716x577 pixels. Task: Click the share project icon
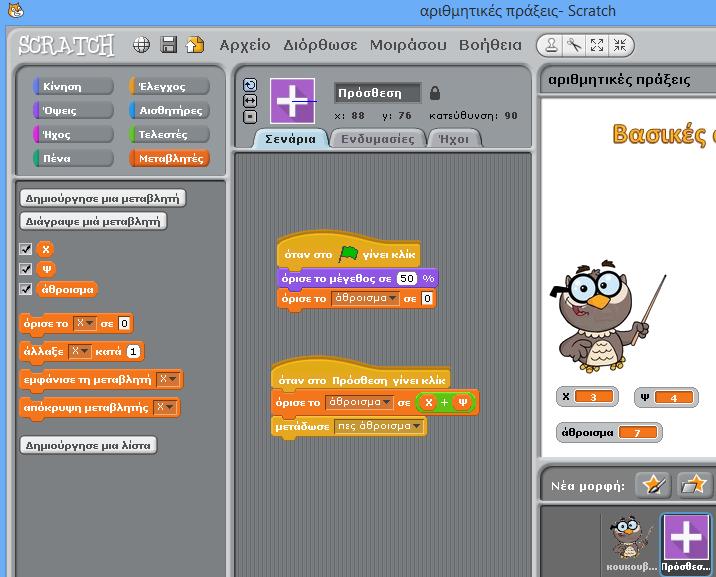tap(195, 45)
